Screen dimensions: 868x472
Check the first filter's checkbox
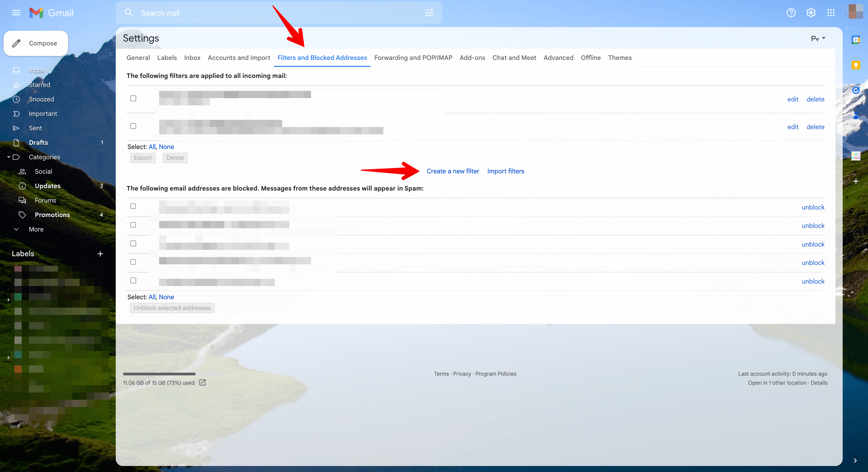(133, 98)
